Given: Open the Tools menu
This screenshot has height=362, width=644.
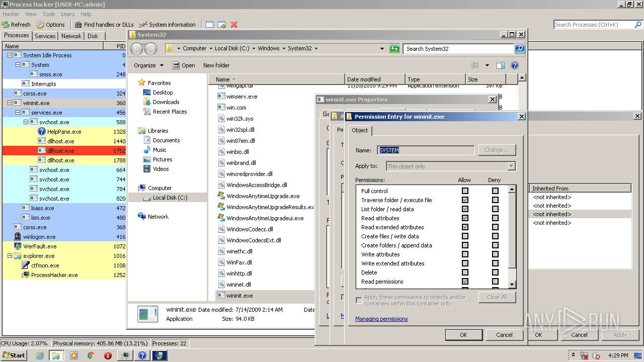Looking at the screenshot, I should pyautogui.click(x=49, y=14).
